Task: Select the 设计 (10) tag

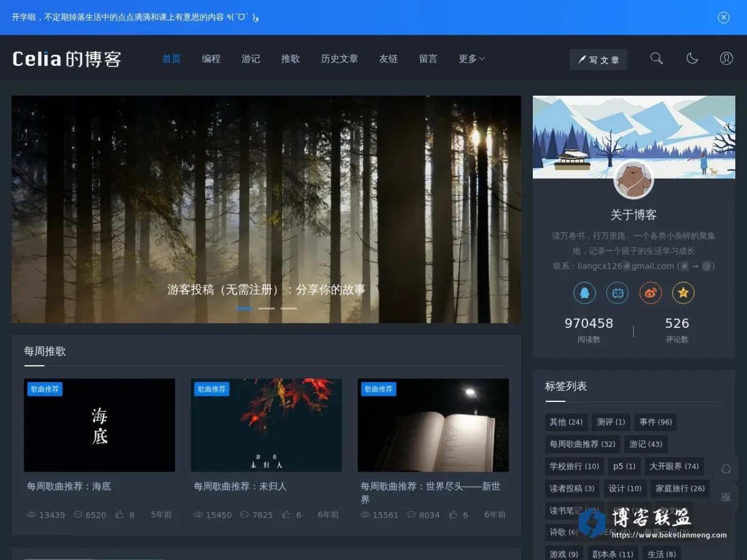Action: [x=625, y=488]
